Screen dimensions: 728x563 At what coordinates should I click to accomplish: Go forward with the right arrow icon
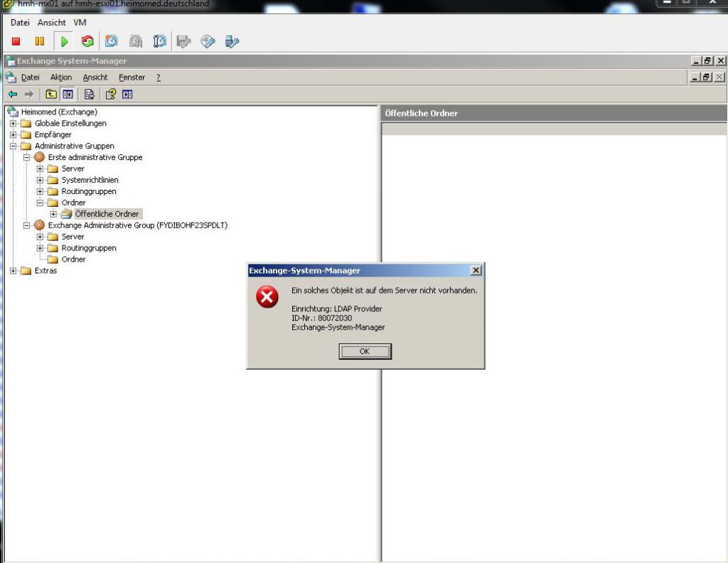[x=28, y=95]
